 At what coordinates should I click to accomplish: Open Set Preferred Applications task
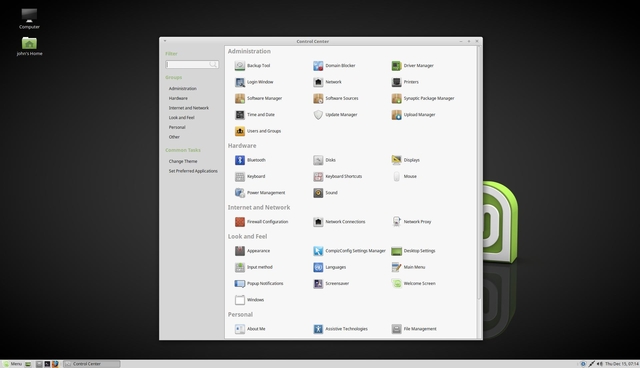(x=193, y=171)
